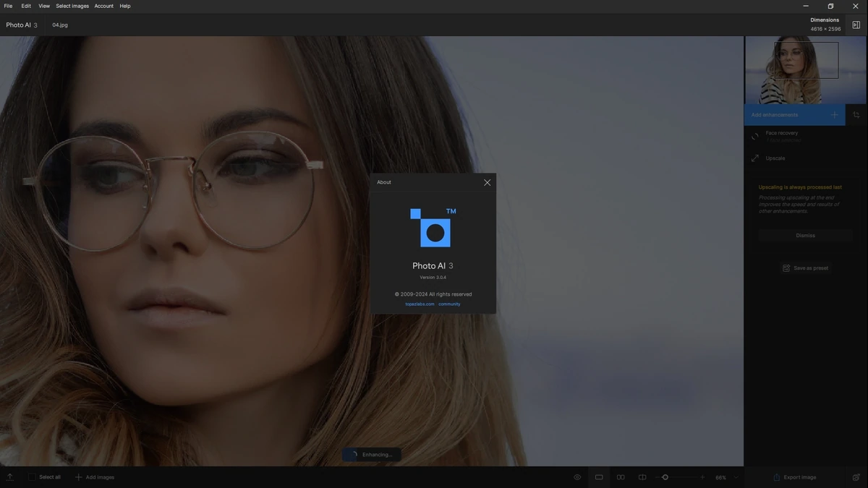Click Save as preset
Image resolution: width=868 pixels, height=488 pixels.
point(805,268)
